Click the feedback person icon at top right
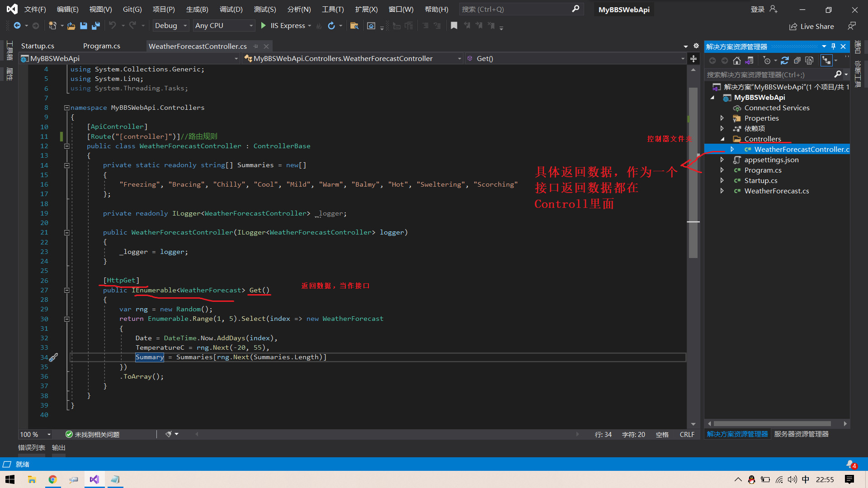868x488 pixels. click(x=852, y=26)
